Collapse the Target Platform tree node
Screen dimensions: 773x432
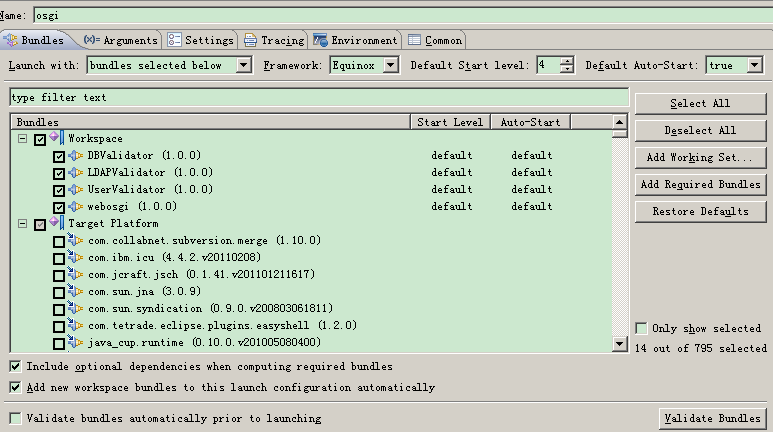pos(22,223)
